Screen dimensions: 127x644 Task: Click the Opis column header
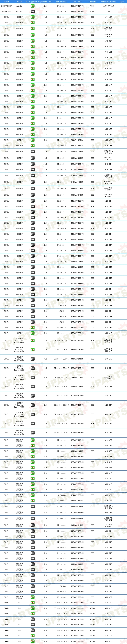click(x=122, y=2)
